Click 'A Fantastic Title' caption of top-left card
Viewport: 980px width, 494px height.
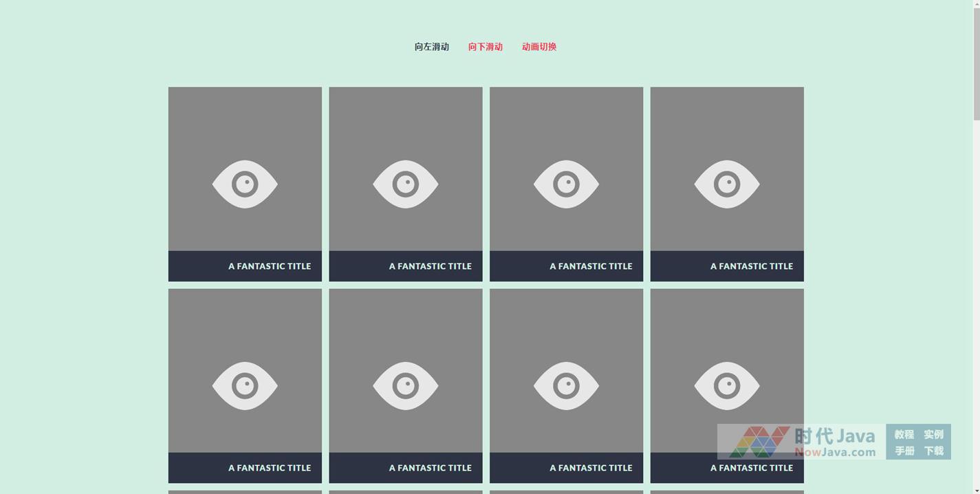click(269, 266)
